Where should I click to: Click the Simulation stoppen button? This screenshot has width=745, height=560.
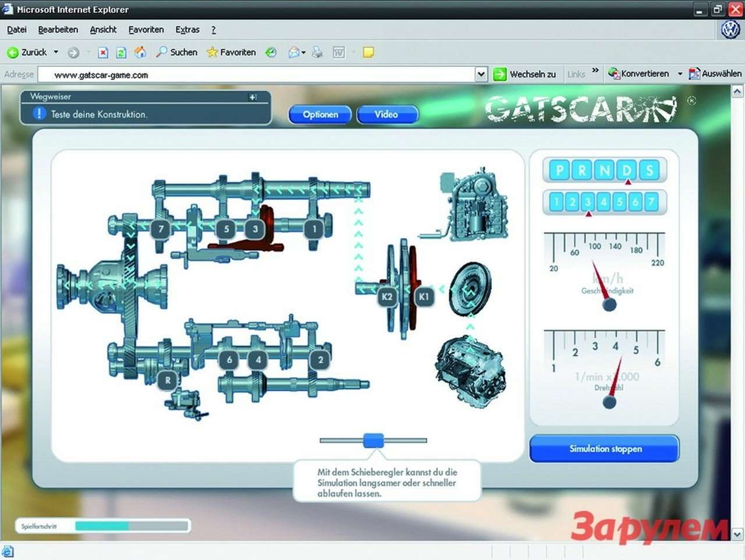pyautogui.click(x=605, y=449)
